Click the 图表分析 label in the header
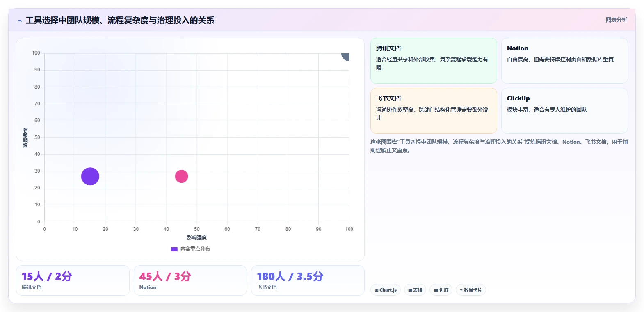Viewport: 644px width, 312px height. (616, 20)
